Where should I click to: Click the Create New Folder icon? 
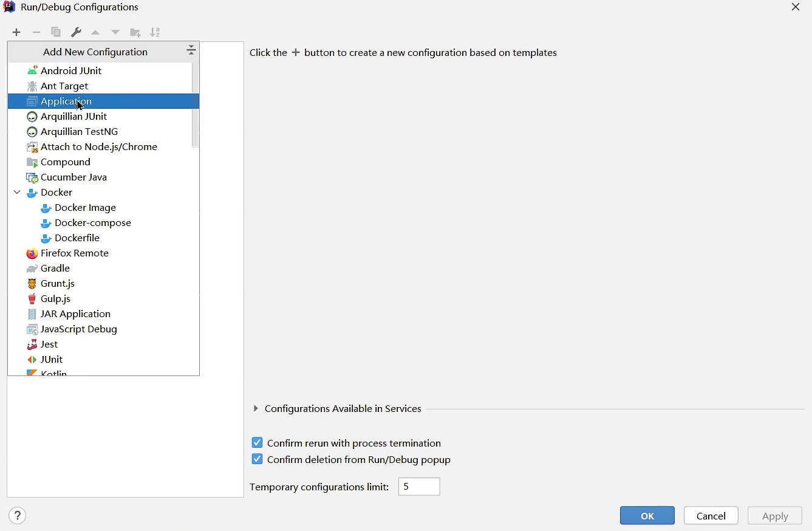tap(135, 32)
